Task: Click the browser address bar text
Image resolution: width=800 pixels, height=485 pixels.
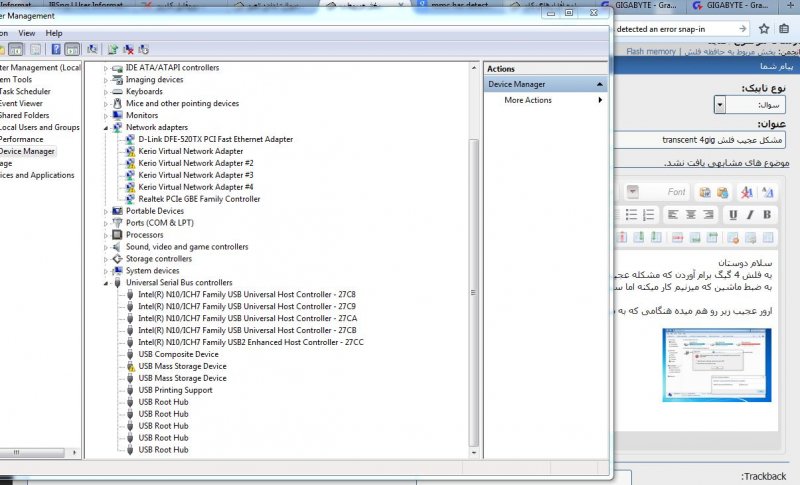Action: (661, 29)
